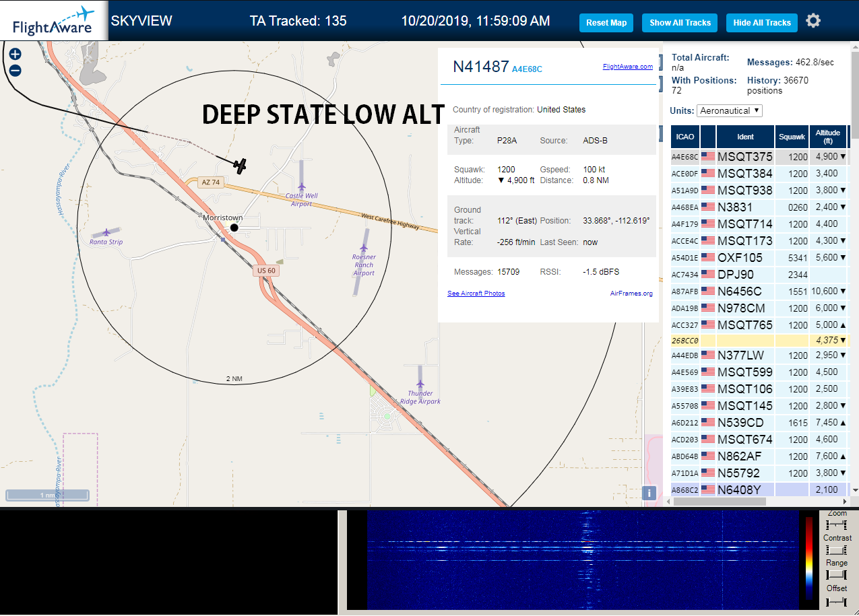This screenshot has height=616, width=859.
Task: Open the Units Aeronautical dropdown
Action: coord(730,110)
